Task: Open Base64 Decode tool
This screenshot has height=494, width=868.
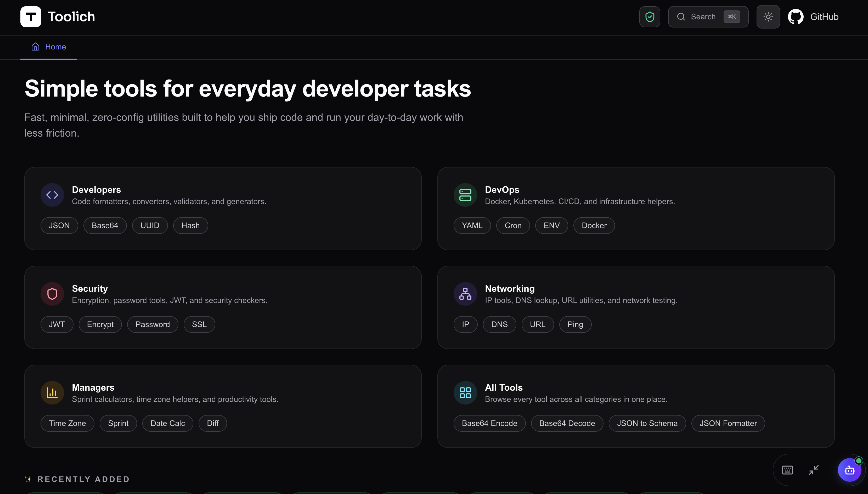Action: [x=567, y=423]
